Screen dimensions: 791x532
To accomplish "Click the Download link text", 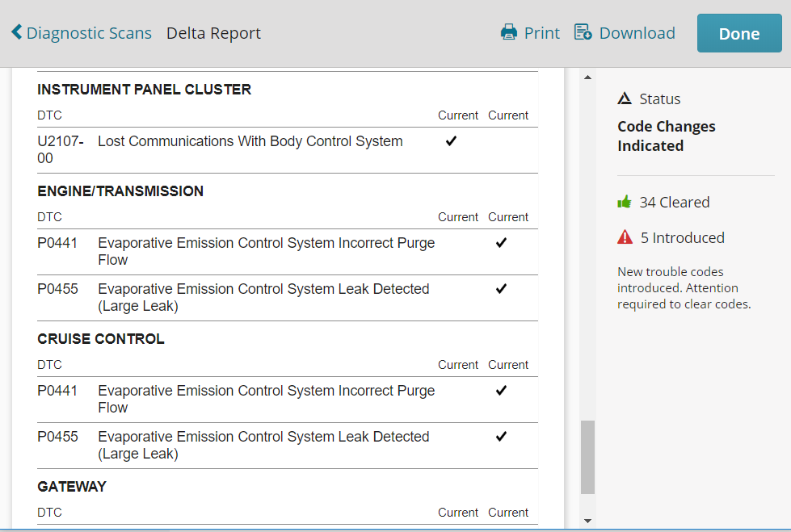I will click(x=637, y=33).
